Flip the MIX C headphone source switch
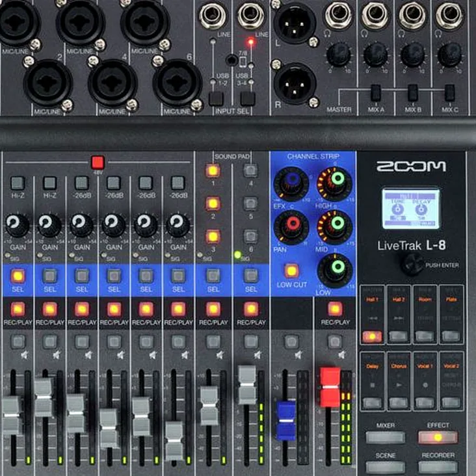 coord(449,92)
